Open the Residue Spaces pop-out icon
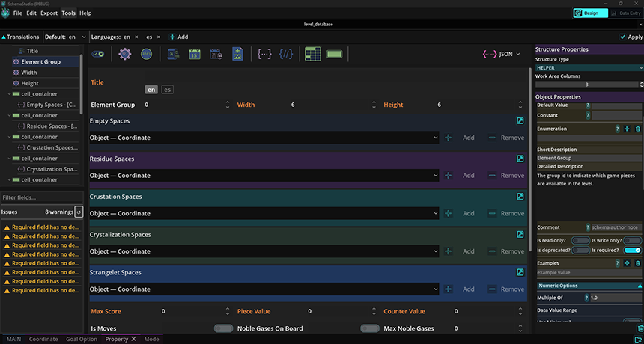 (x=520, y=159)
